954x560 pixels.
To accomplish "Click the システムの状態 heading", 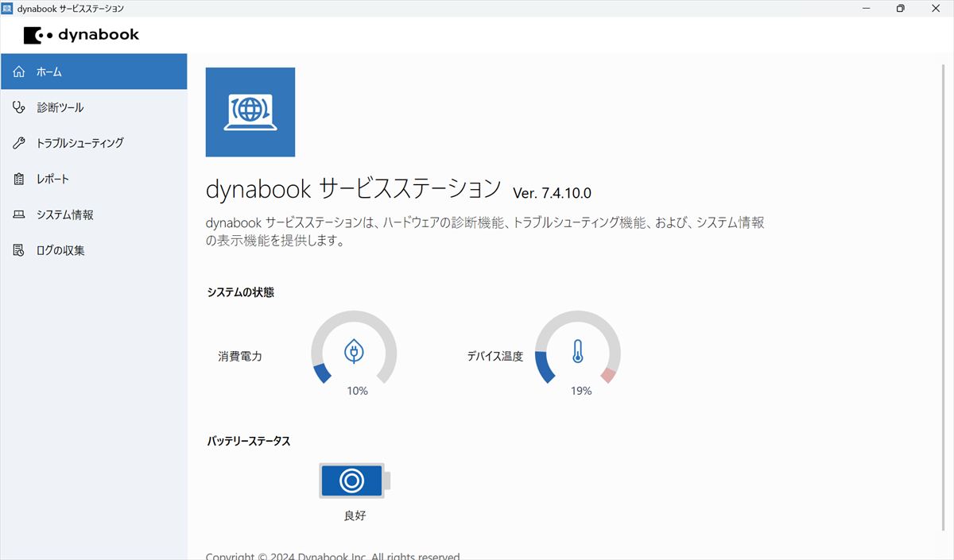I will tap(240, 292).
